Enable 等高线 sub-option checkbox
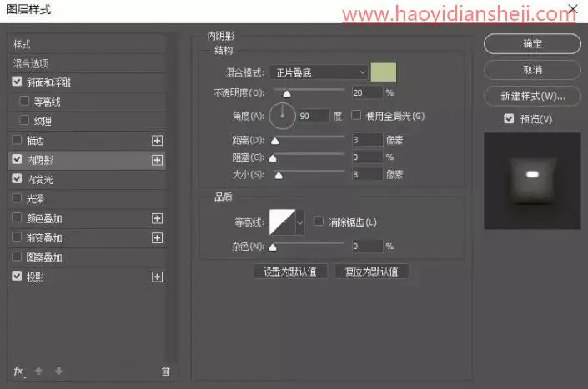588x389 pixels. pyautogui.click(x=24, y=101)
